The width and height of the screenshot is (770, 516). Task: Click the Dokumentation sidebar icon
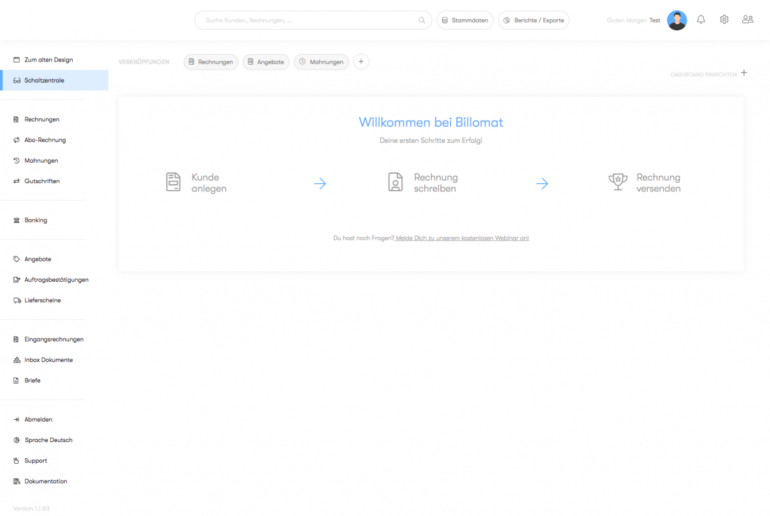tap(16, 481)
